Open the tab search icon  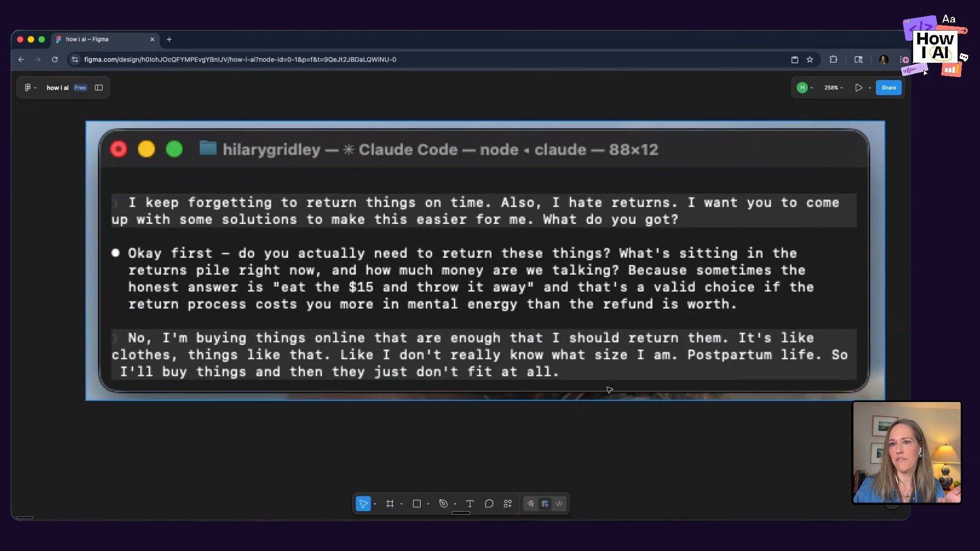[x=859, y=60]
